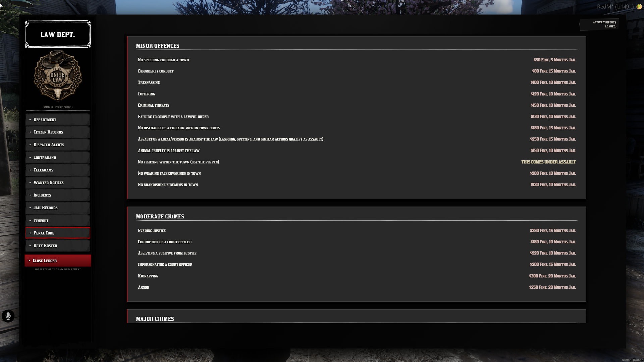Screen dimensions: 644x362
Task: Click the Law Dept. header plaque
Action: point(58,34)
